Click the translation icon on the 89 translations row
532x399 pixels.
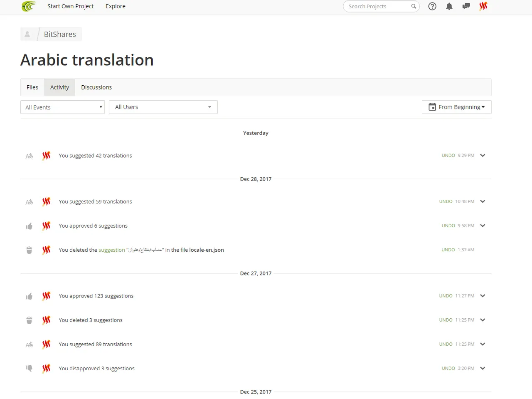29,344
